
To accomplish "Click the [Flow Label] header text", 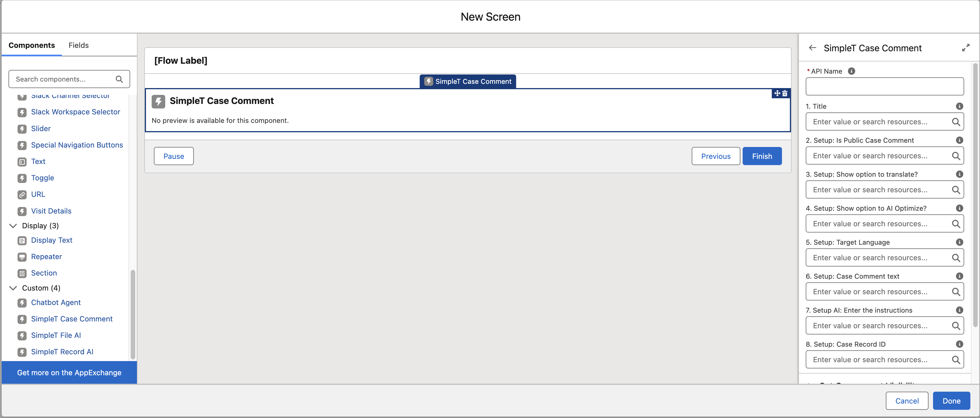I will click(181, 61).
